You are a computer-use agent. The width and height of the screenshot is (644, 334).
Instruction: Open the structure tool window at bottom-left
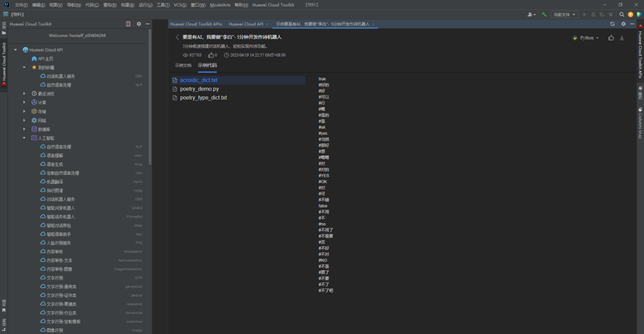tap(4, 324)
